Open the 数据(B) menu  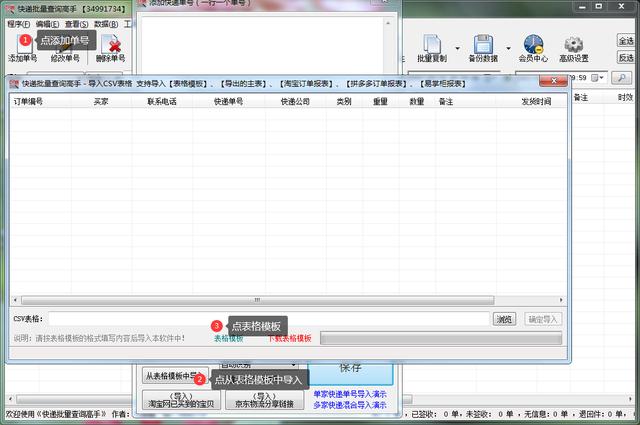point(106,24)
